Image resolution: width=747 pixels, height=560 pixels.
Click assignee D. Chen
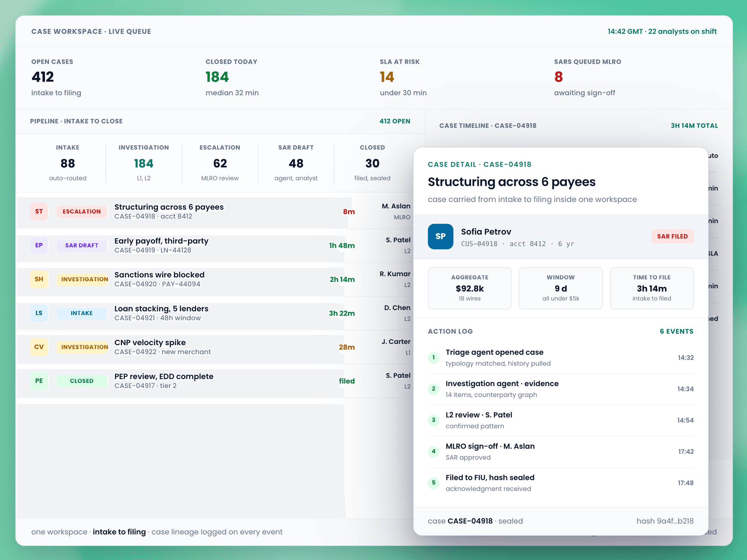pos(397,308)
